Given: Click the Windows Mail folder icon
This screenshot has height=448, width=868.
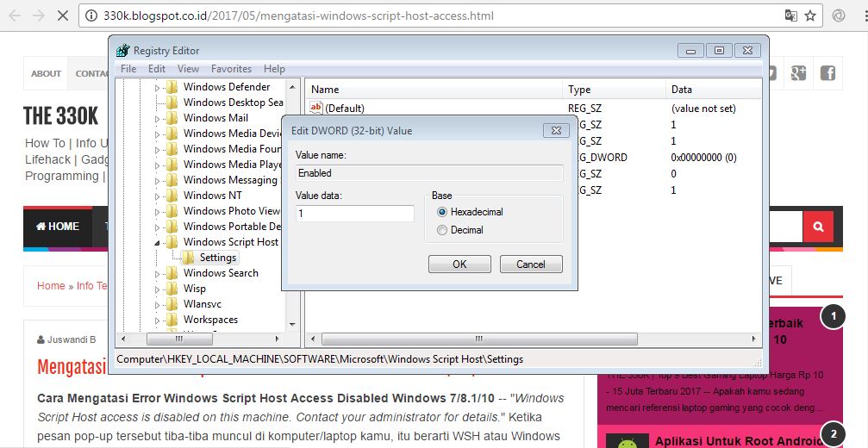Looking at the screenshot, I should pos(172,118).
